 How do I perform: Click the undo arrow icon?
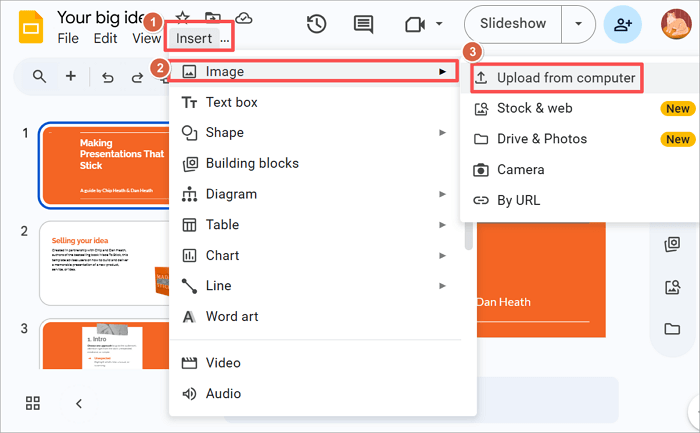pyautogui.click(x=108, y=78)
